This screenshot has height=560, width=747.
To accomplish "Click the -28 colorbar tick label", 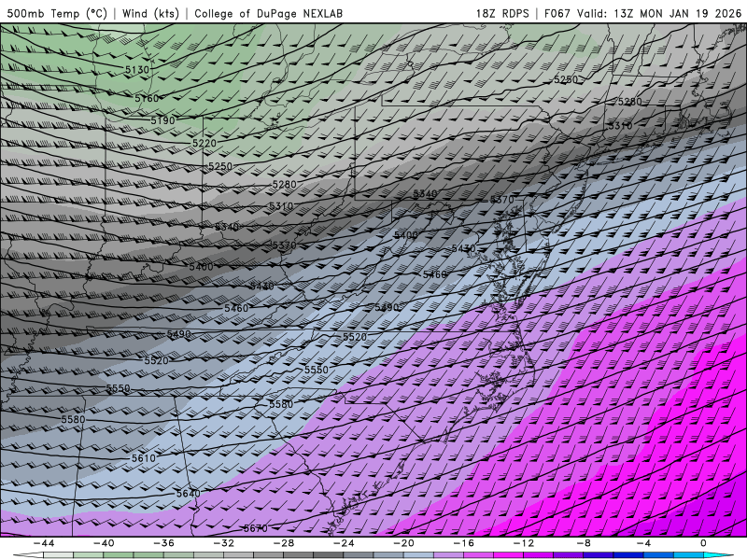I will pos(284,543).
